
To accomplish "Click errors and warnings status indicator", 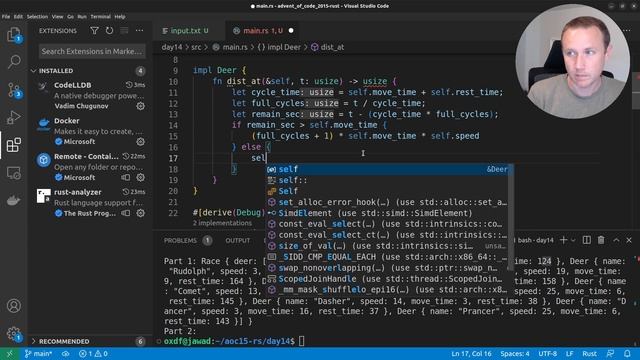I will click(x=93, y=353).
